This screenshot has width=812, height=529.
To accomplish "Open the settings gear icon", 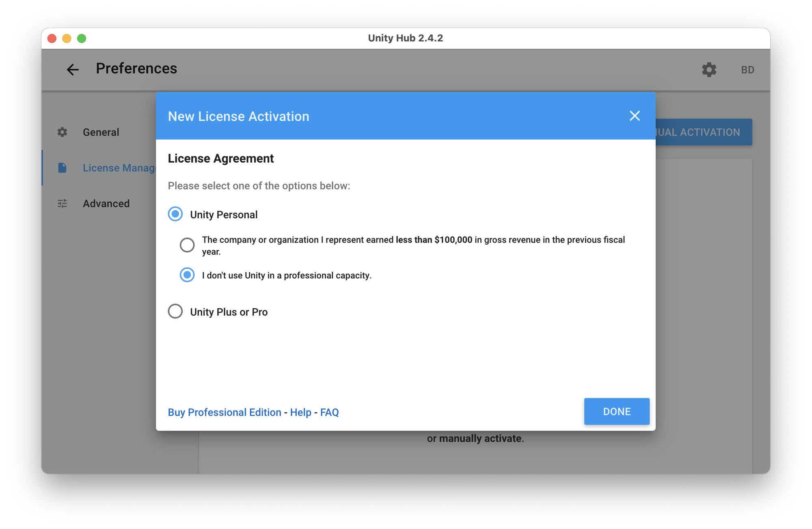I will point(709,69).
